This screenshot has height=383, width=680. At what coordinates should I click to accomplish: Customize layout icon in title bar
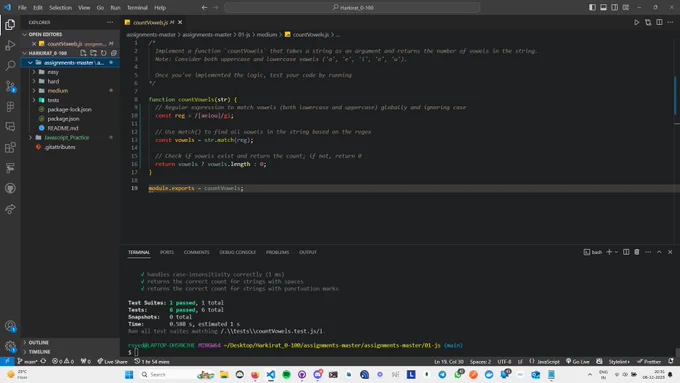[626, 7]
